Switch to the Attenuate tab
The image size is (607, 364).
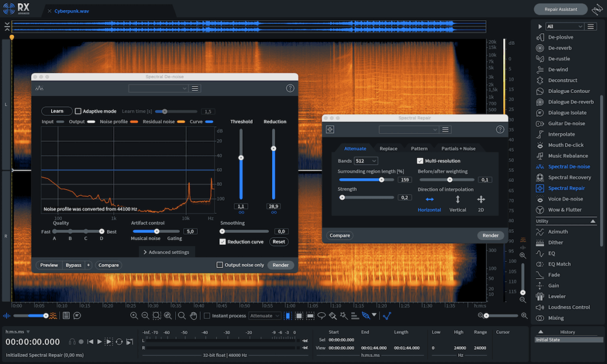point(355,148)
